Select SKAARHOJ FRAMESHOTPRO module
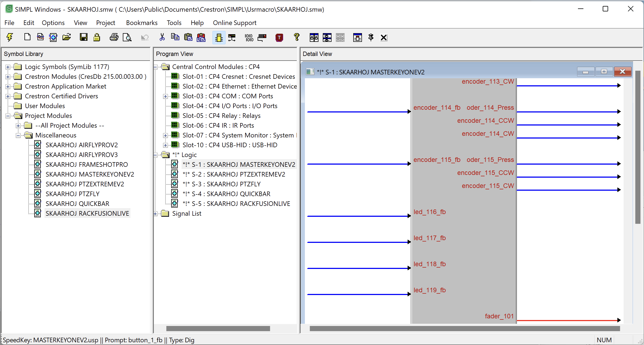The image size is (644, 345). point(87,165)
